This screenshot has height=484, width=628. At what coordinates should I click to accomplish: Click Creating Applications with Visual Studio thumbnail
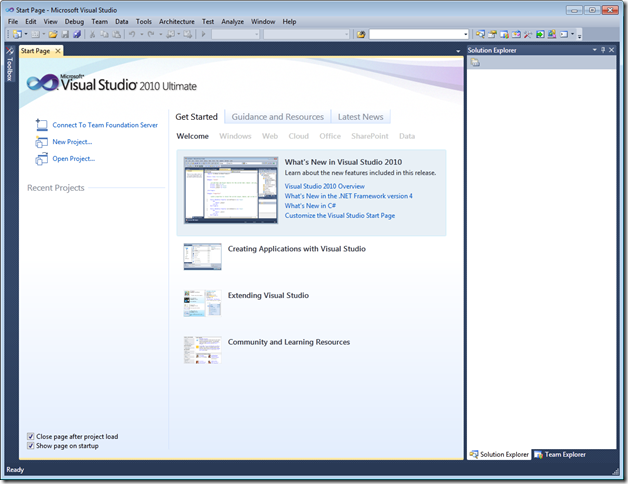(x=202, y=256)
